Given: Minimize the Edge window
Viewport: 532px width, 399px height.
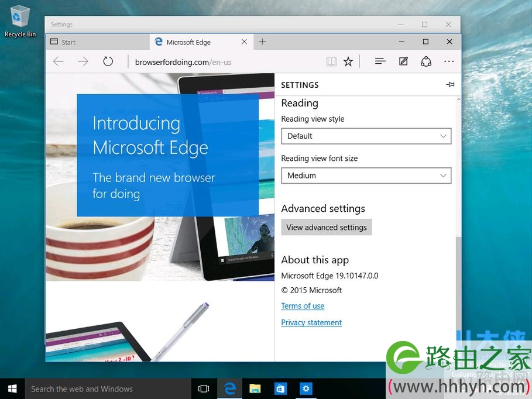Looking at the screenshot, I should point(401,42).
